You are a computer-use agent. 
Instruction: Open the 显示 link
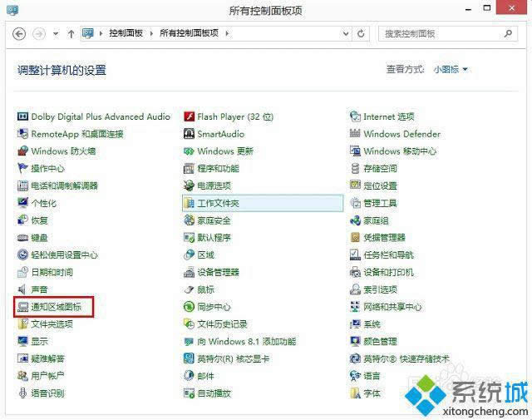(39, 342)
